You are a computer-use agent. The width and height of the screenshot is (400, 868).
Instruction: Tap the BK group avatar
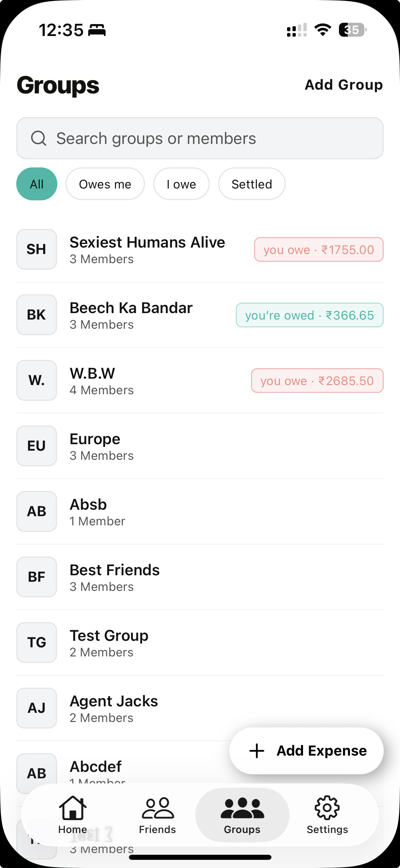tap(37, 315)
